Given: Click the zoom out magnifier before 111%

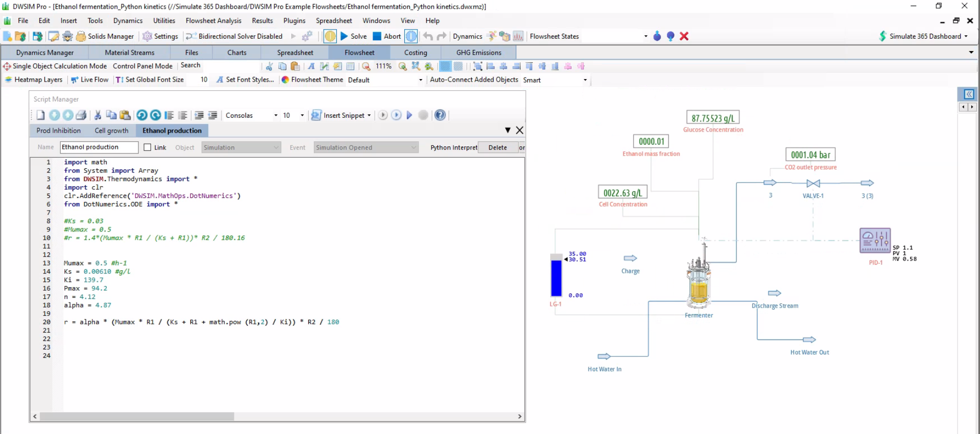Looking at the screenshot, I should 366,66.
